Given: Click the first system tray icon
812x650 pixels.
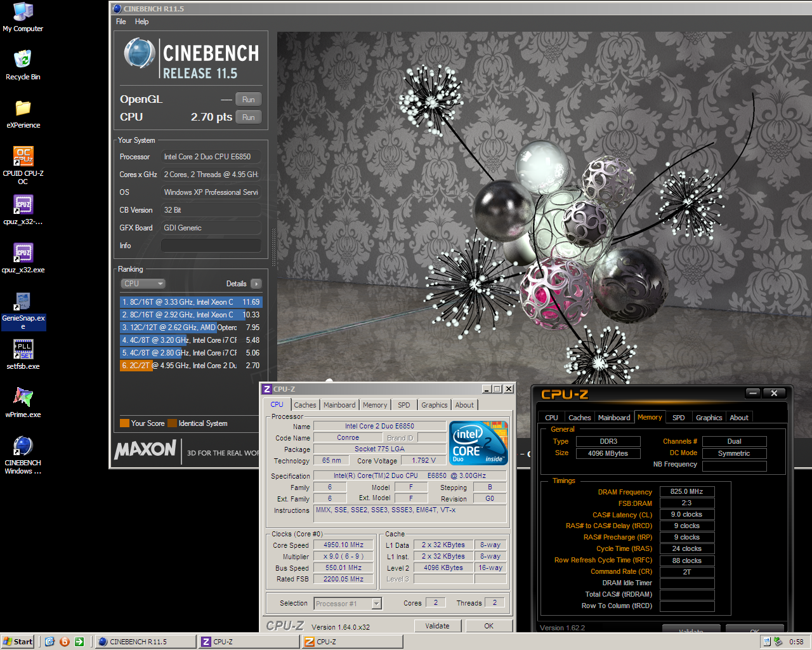Looking at the screenshot, I should [x=767, y=642].
